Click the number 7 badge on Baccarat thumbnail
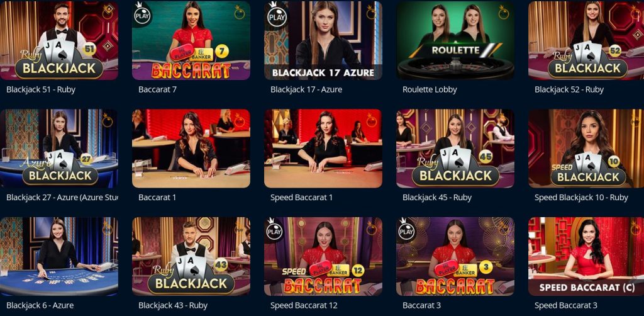The height and width of the screenshot is (316, 644). point(222,52)
